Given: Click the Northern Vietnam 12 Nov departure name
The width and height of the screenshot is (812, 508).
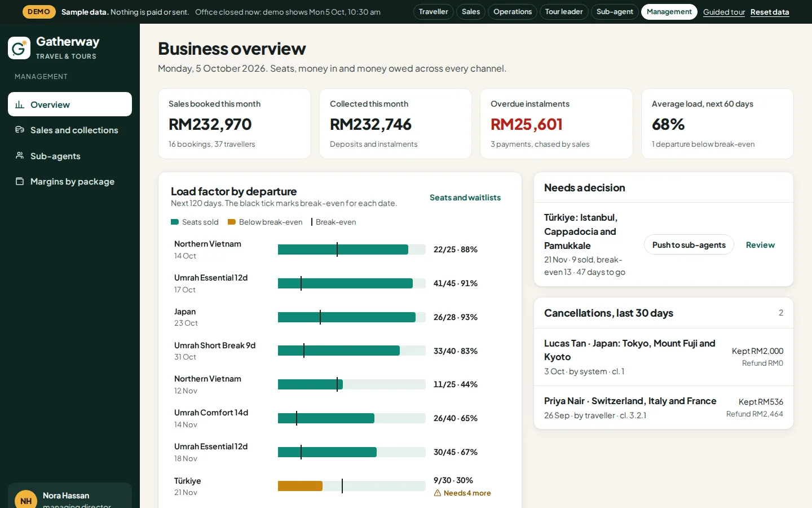Looking at the screenshot, I should pyautogui.click(x=208, y=379).
